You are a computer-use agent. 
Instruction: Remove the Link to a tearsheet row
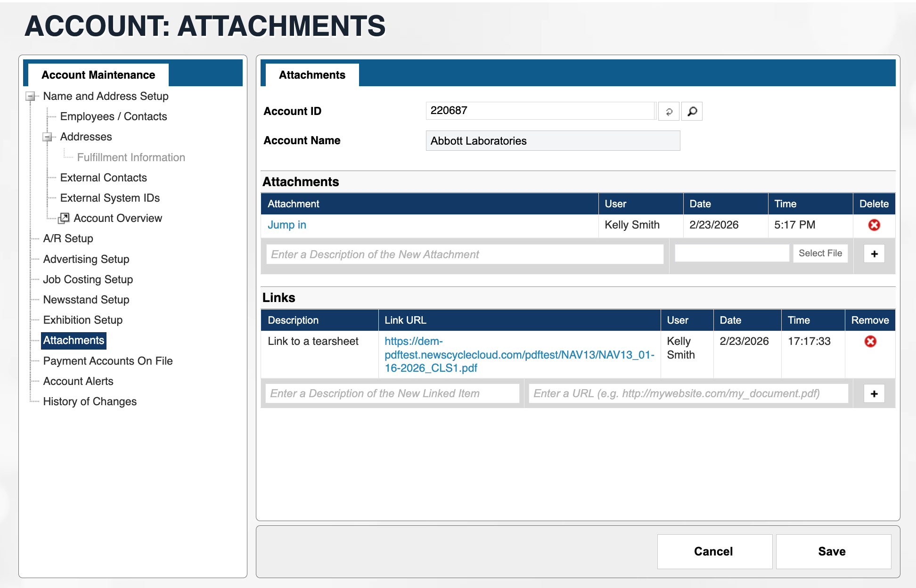pos(870,342)
